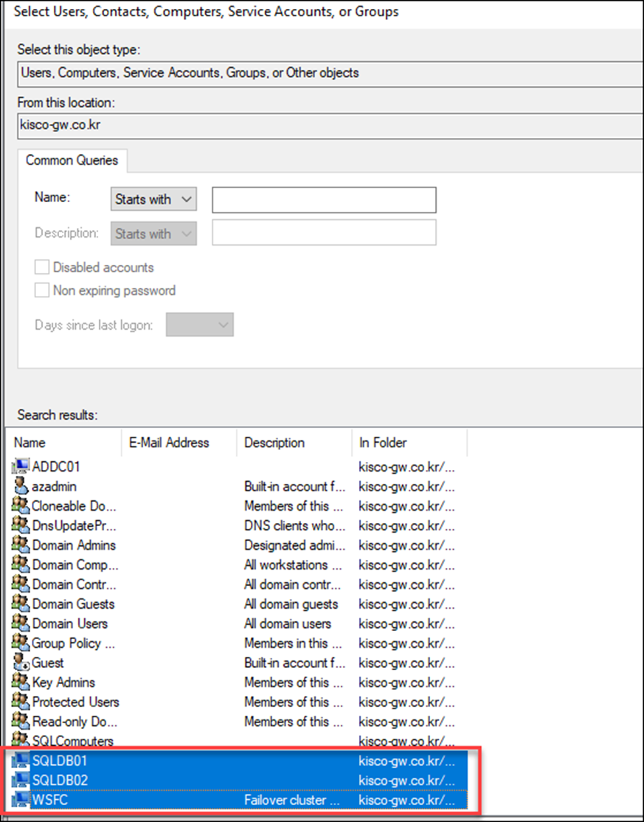The height and width of the screenshot is (822, 644).
Task: Select the Common Queries tab
Action: [x=72, y=160]
